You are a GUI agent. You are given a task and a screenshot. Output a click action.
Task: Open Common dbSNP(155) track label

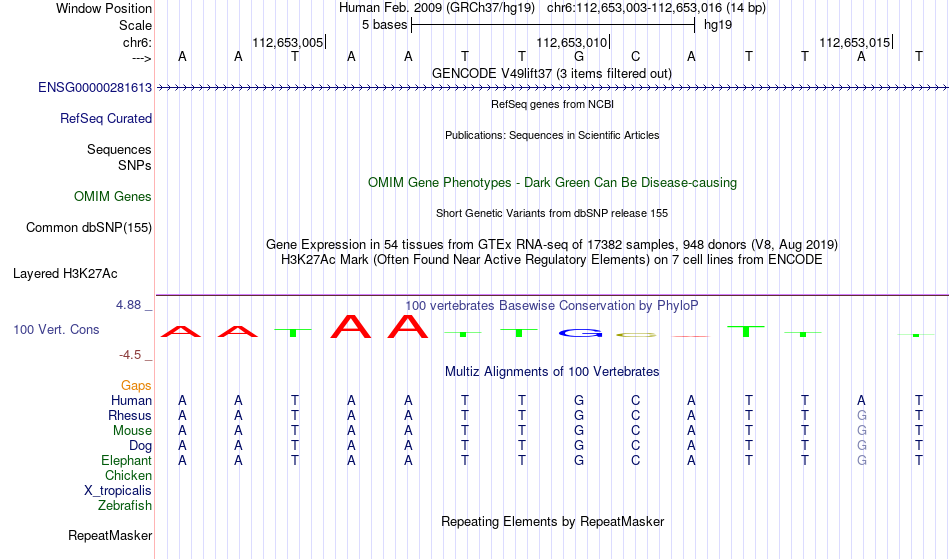tap(88, 228)
